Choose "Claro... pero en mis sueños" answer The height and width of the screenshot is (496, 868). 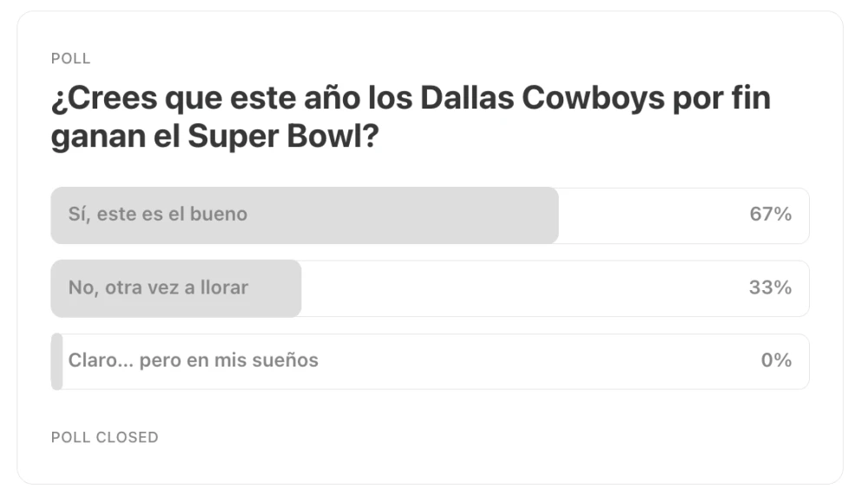tap(194, 360)
